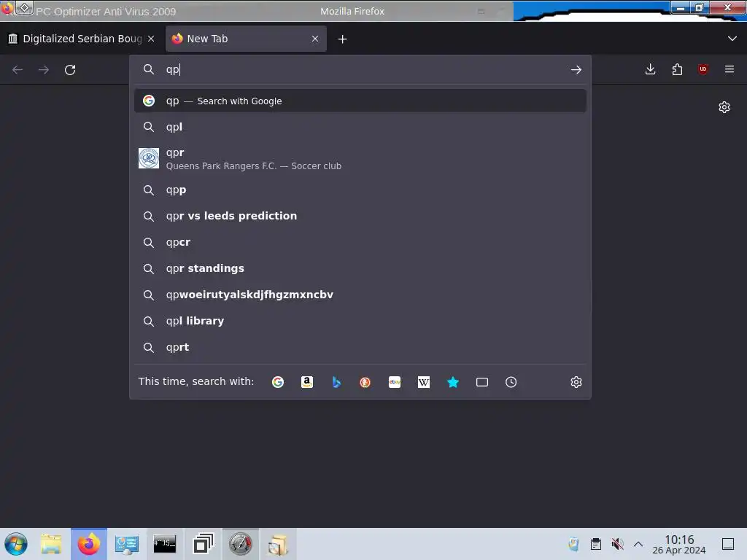Open a new tab with plus button

coord(343,39)
